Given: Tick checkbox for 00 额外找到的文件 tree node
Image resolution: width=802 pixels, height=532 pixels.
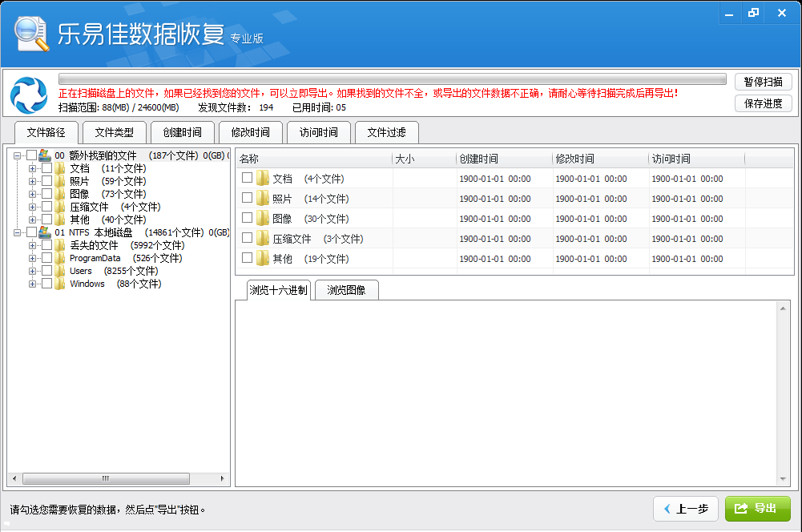Looking at the screenshot, I should click(32, 155).
